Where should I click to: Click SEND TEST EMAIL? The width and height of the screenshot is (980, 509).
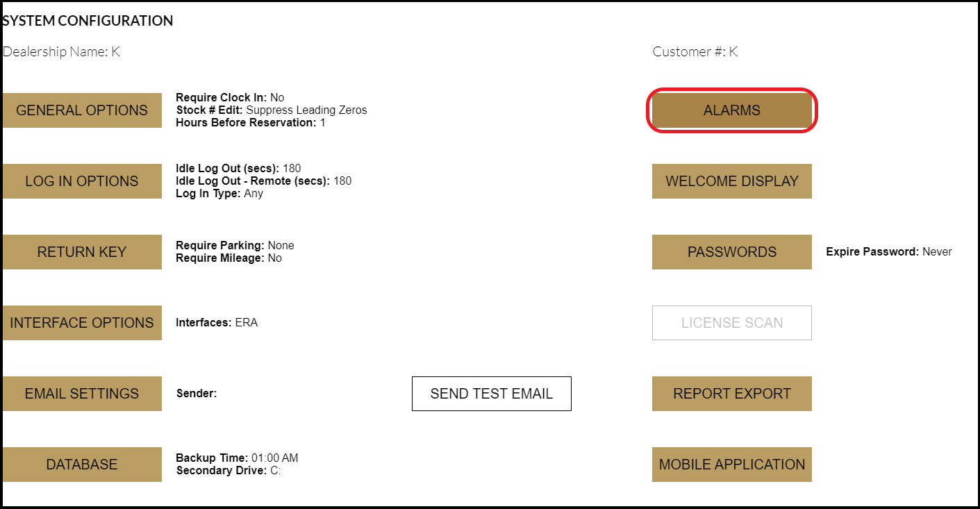coord(491,393)
